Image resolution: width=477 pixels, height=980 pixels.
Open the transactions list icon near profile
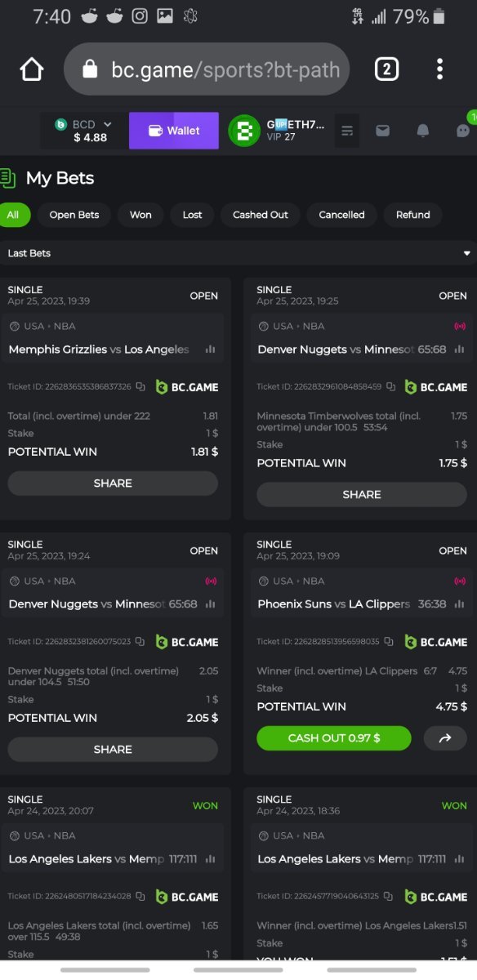tap(347, 131)
